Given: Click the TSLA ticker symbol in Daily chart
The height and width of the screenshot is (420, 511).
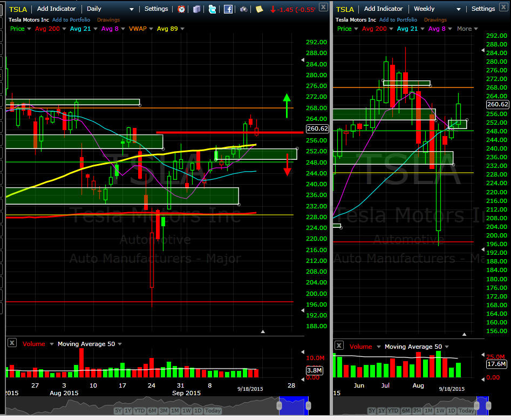Looking at the screenshot, I should (x=18, y=9).
